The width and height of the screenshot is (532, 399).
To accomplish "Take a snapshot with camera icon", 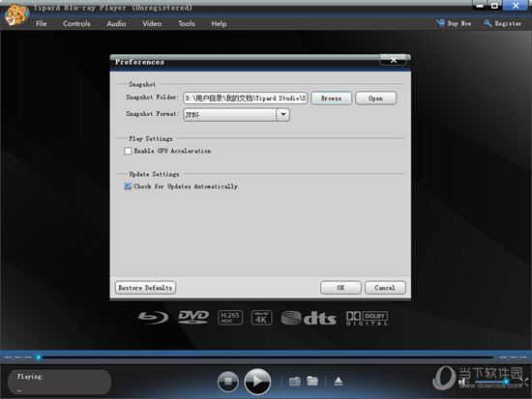I will (294, 382).
